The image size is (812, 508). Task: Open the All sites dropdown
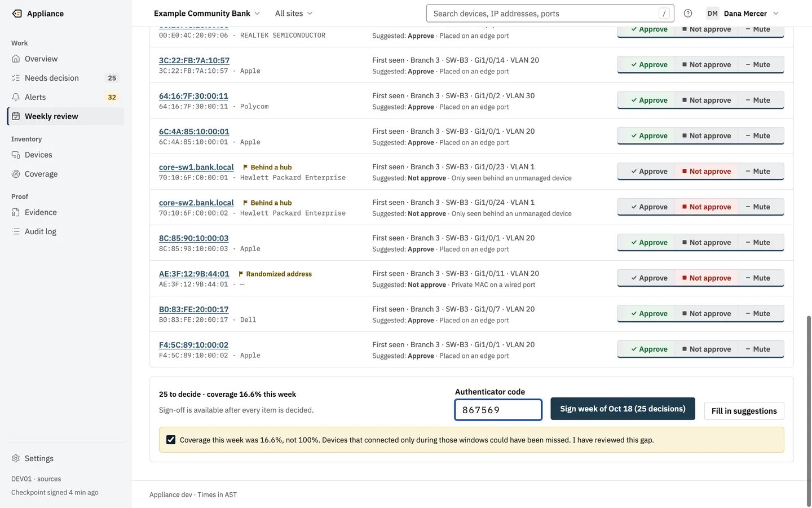(x=294, y=14)
